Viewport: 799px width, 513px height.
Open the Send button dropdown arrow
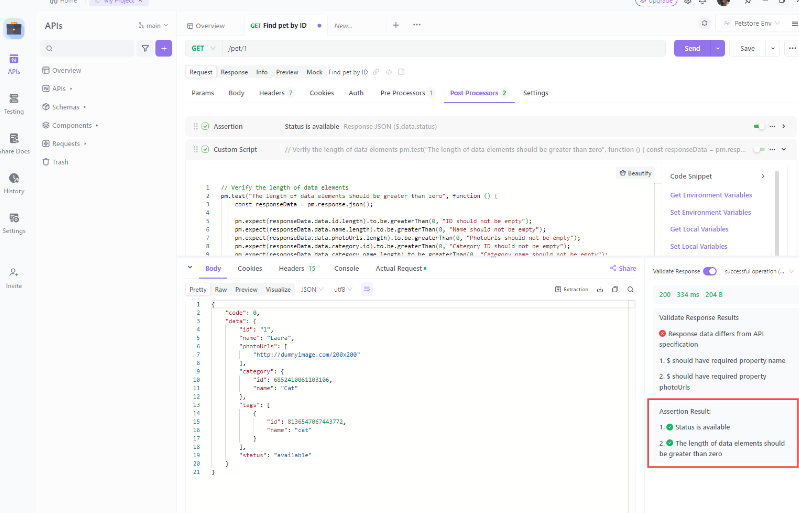click(x=717, y=48)
